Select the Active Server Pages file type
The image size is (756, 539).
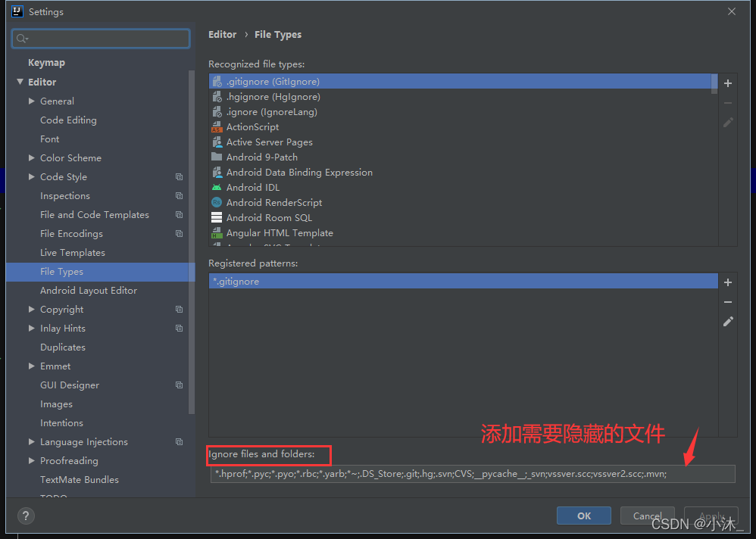coord(464,142)
